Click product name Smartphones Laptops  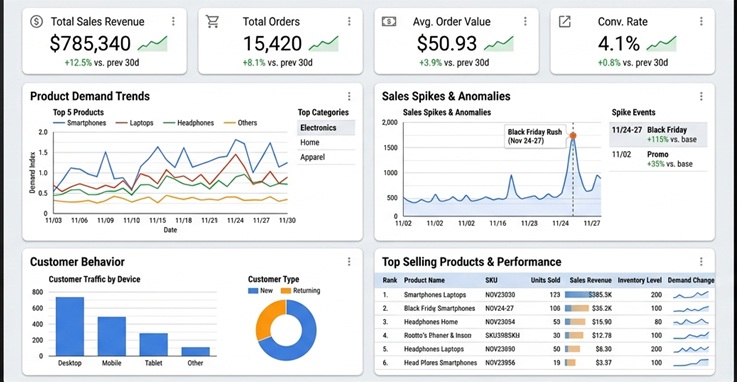(x=435, y=295)
